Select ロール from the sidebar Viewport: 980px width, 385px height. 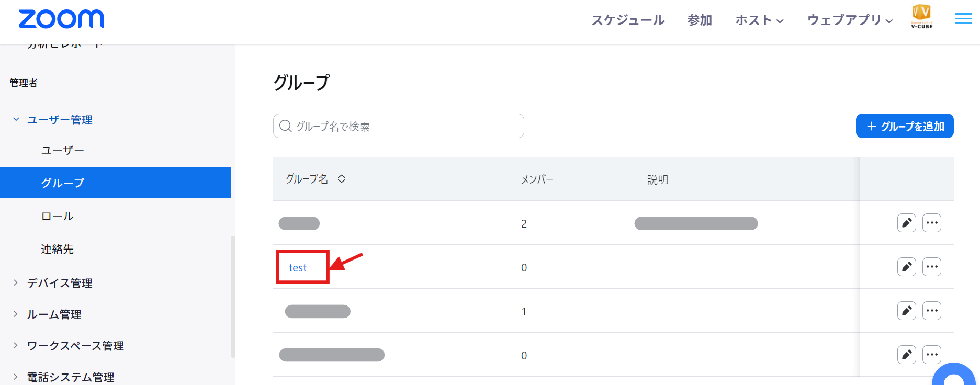[58, 216]
